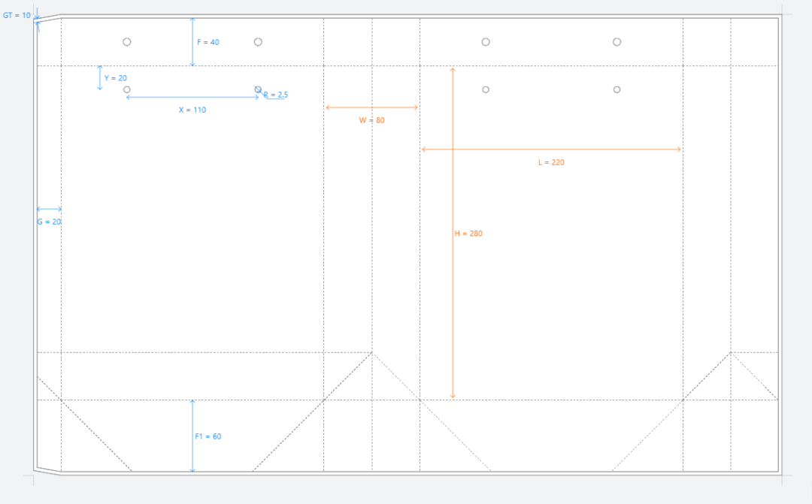Image resolution: width=812 pixels, height=504 pixels.
Task: Click the hole circle beside the R = 2.5 label
Action: click(258, 89)
